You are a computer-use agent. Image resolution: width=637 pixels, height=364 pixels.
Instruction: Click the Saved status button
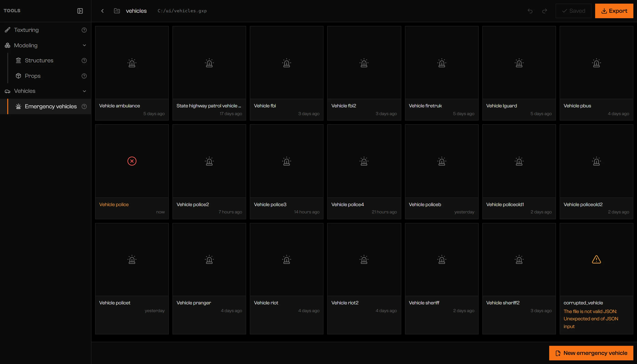pyautogui.click(x=574, y=11)
